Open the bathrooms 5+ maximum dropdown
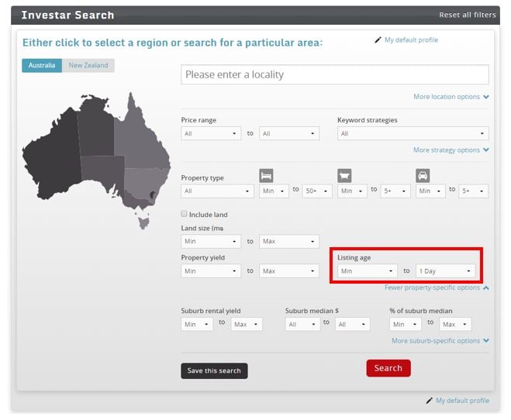This screenshot has height=420, width=511. 395,191
